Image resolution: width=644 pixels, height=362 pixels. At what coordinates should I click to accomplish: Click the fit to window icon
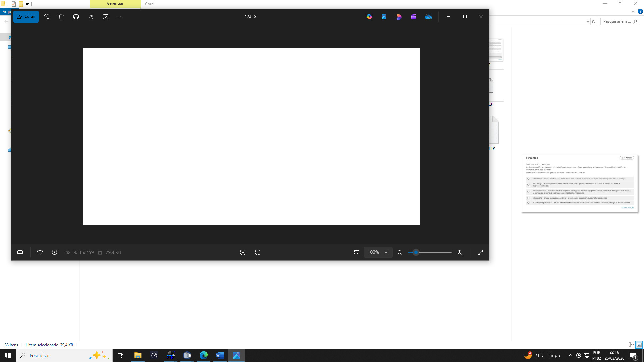(x=356, y=252)
